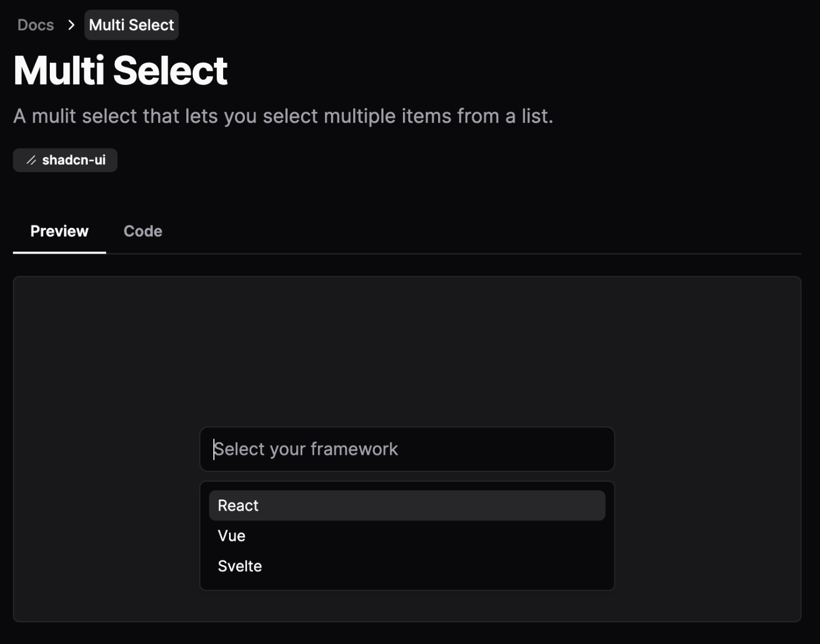Switch to the Preview tab
Image resolution: width=820 pixels, height=644 pixels.
coord(59,231)
